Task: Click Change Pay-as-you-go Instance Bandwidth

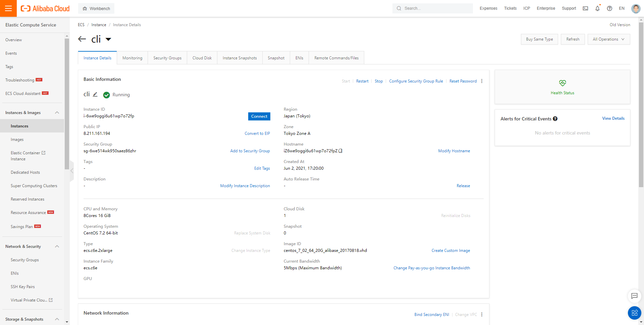Action: (432, 268)
